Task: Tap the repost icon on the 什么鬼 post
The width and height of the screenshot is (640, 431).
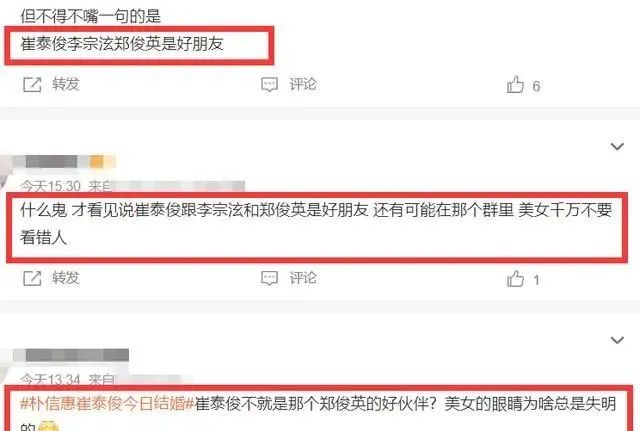Action: [32, 278]
